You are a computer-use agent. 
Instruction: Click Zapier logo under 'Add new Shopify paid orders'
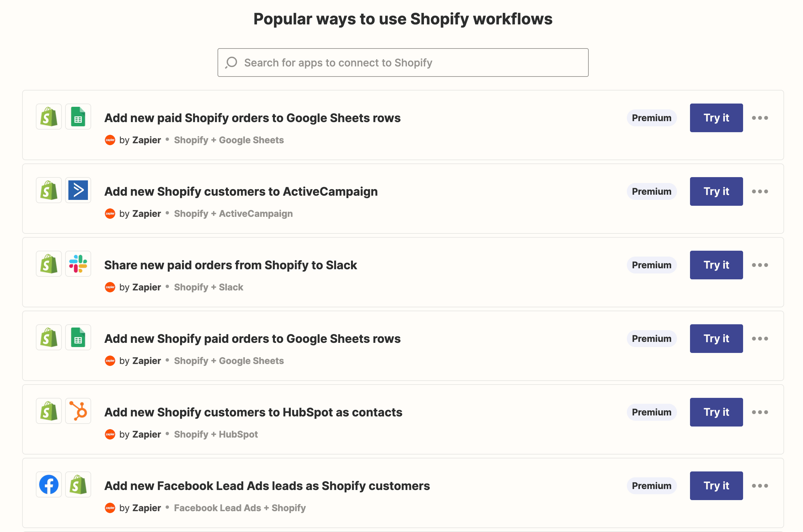[x=110, y=361]
